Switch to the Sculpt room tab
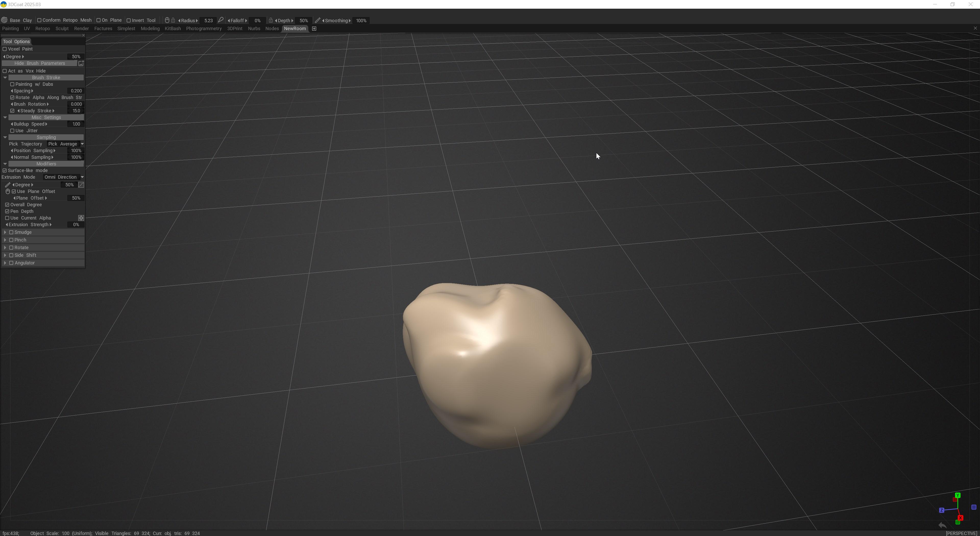 62,29
